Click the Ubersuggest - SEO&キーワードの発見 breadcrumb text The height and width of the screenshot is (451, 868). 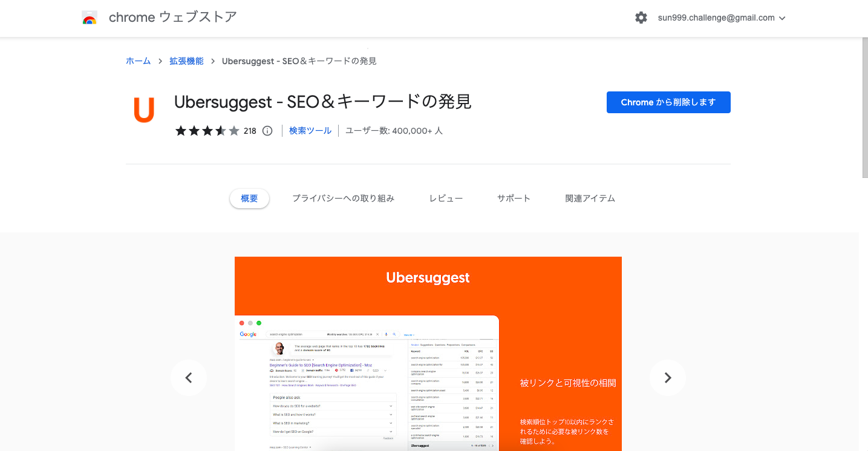[299, 61]
